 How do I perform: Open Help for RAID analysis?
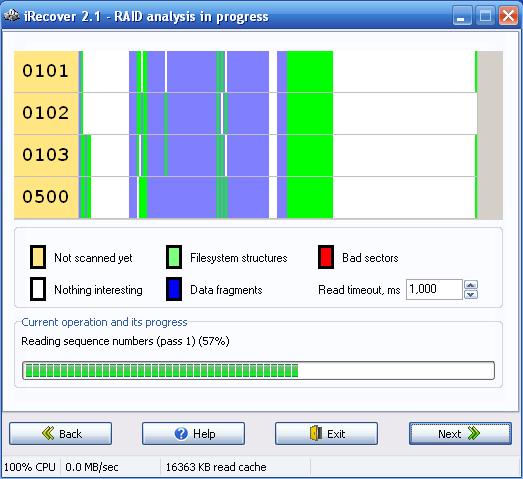point(193,434)
